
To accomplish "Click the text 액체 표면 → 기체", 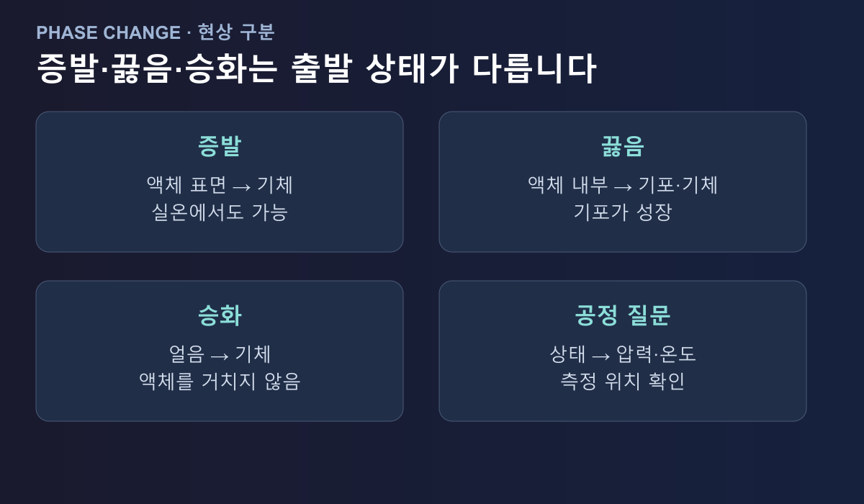I will point(220,185).
